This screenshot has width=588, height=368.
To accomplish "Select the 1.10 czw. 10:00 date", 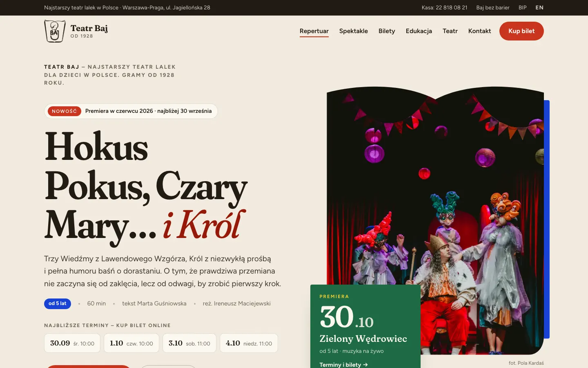I will pyautogui.click(x=131, y=343).
